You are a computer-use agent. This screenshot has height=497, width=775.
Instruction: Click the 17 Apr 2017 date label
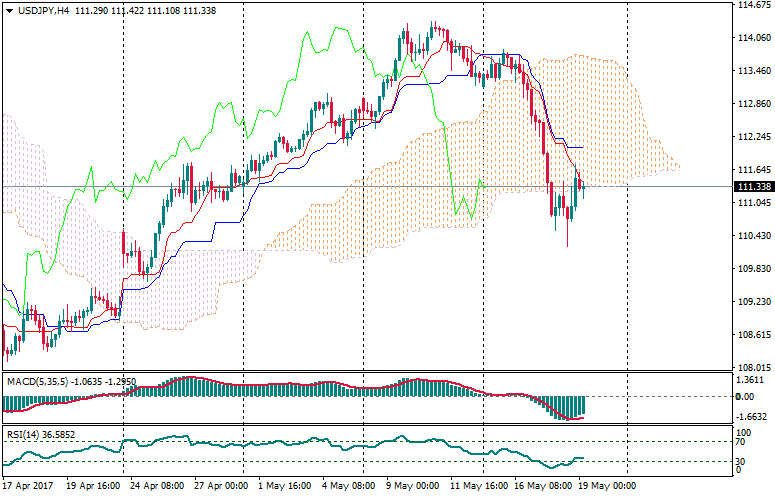(28, 486)
